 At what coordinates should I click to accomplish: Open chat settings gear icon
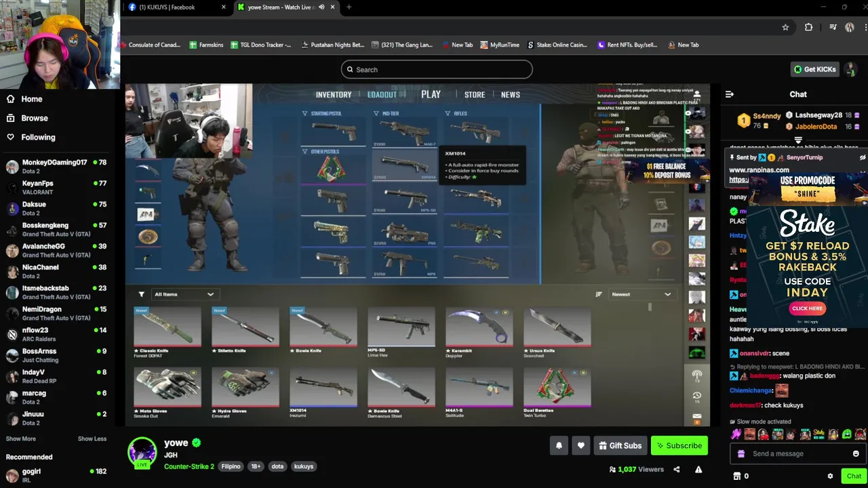coord(830,476)
